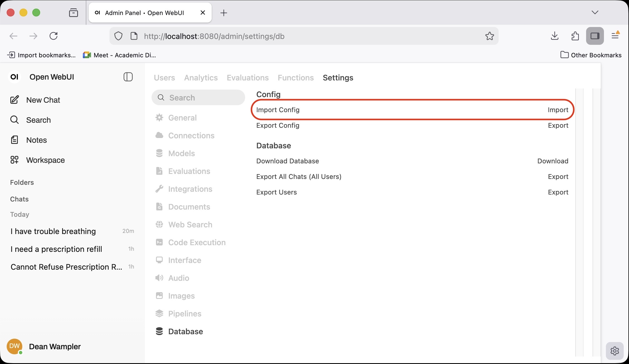Image resolution: width=629 pixels, height=364 pixels.
Task: Expand the browser downloads panel
Action: pos(554,36)
